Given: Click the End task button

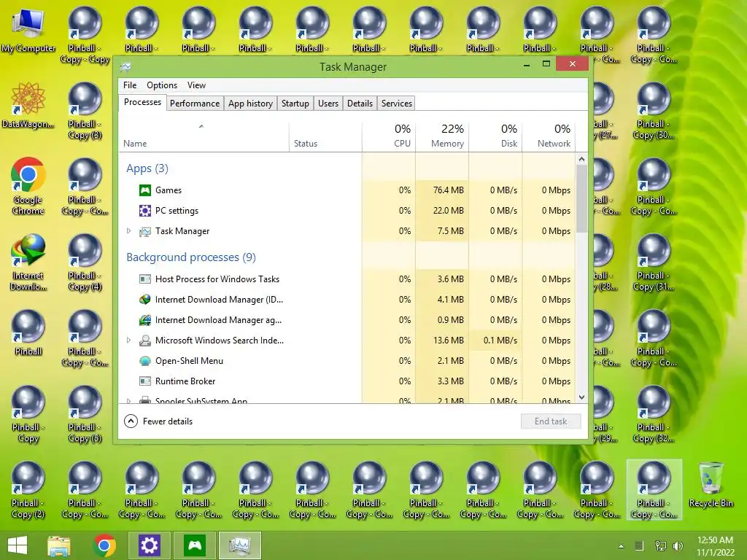Looking at the screenshot, I should pyautogui.click(x=551, y=421).
